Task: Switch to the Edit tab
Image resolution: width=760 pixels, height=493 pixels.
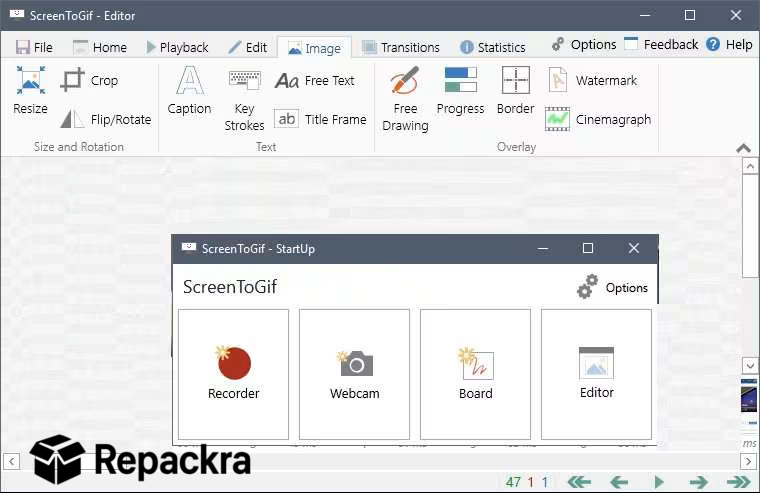Action: (248, 48)
